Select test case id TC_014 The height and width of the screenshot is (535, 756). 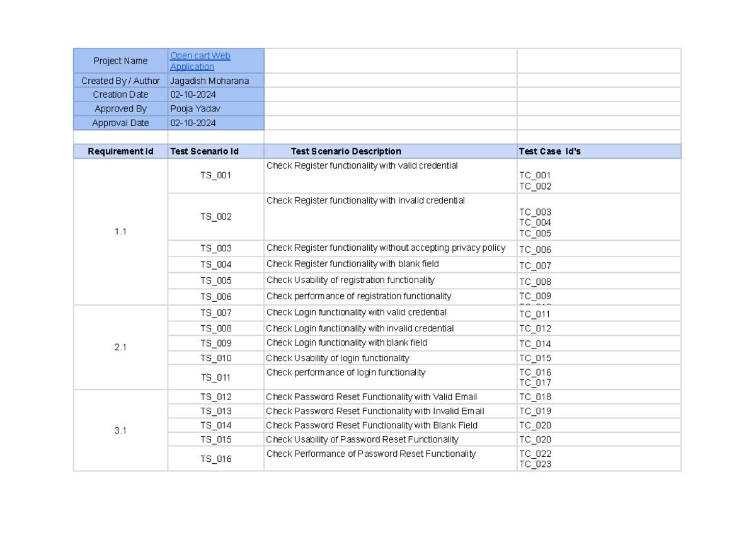tap(535, 345)
